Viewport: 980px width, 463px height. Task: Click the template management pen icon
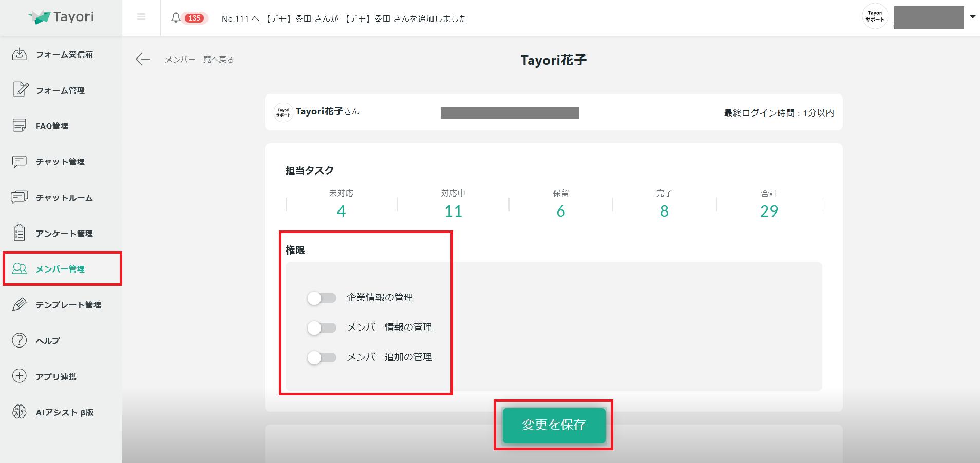[20, 304]
